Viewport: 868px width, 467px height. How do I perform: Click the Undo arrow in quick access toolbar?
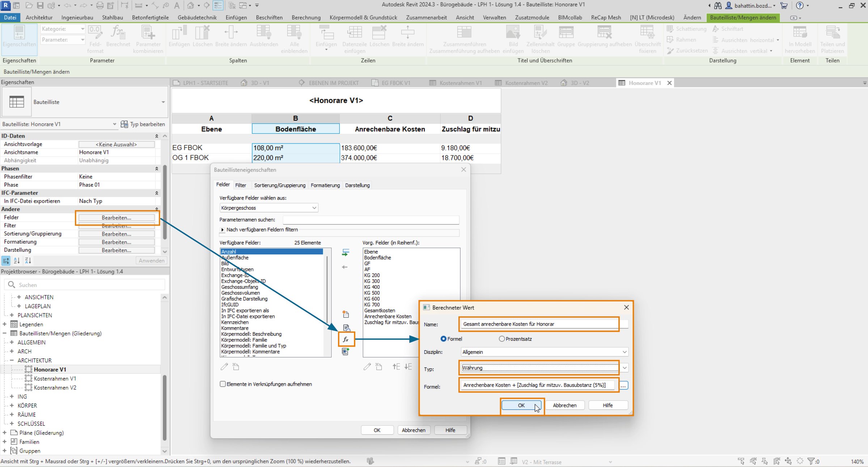pyautogui.click(x=67, y=5)
